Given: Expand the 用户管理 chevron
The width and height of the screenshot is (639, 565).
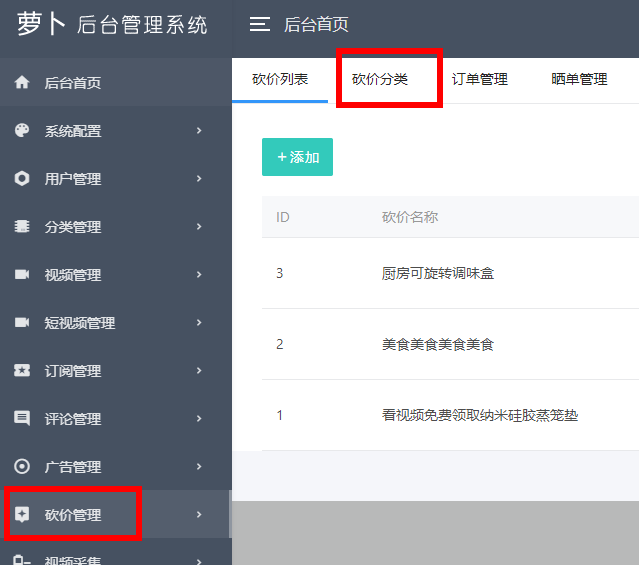Looking at the screenshot, I should point(199,179).
